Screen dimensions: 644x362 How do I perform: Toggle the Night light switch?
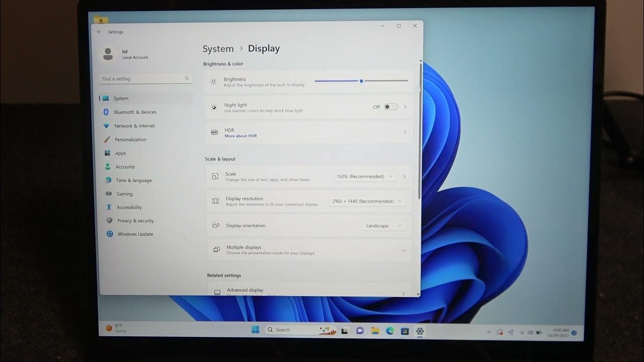[x=390, y=107]
